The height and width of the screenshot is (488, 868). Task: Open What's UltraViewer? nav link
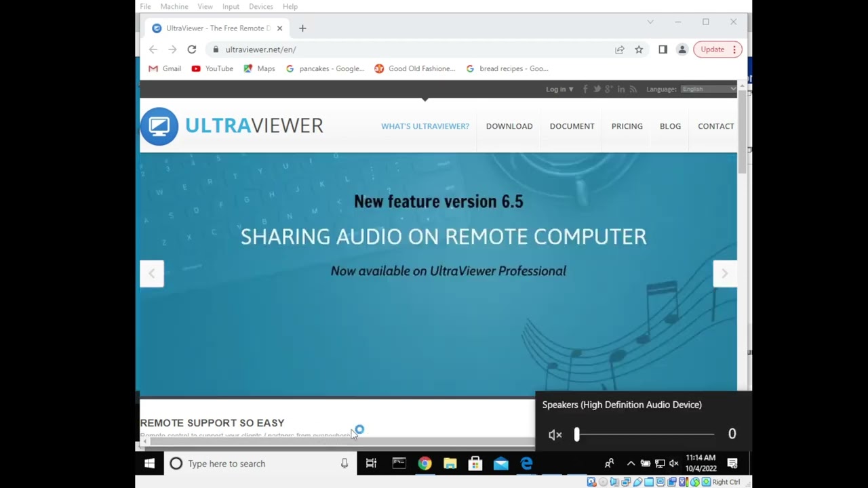click(x=425, y=126)
